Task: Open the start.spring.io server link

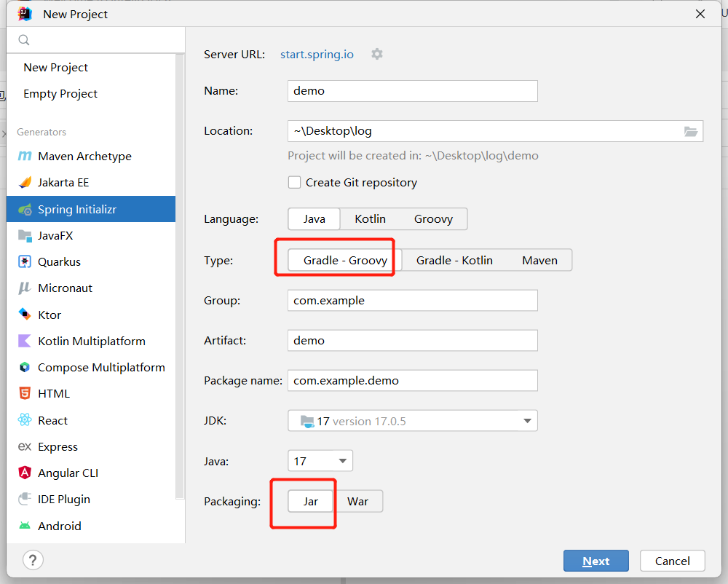Action: (317, 55)
